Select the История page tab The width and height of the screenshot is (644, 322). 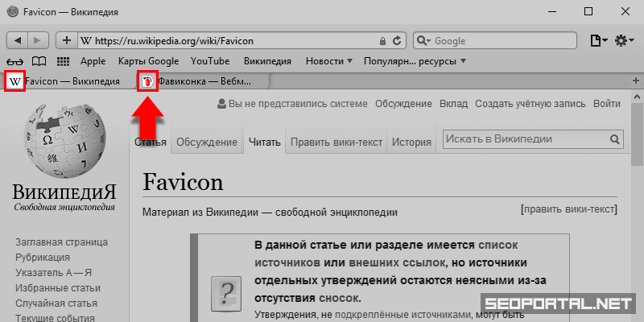(411, 142)
